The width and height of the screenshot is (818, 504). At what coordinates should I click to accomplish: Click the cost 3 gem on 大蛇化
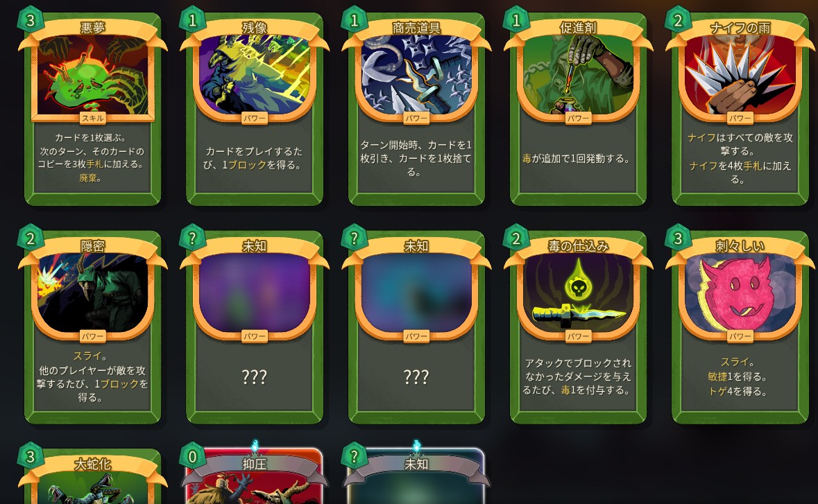[31, 457]
